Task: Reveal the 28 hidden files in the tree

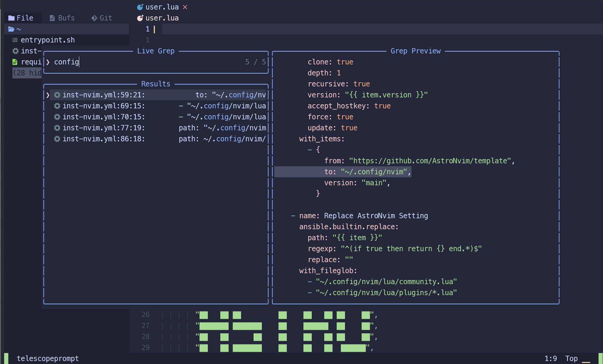Action: point(27,73)
